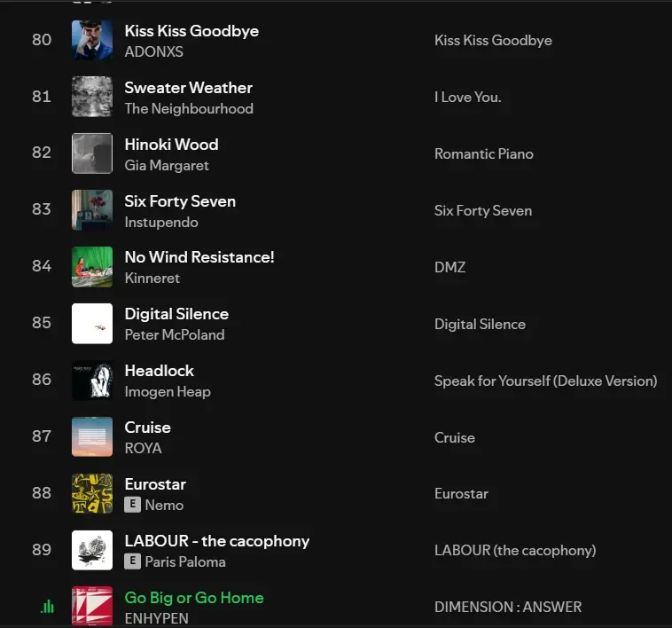The width and height of the screenshot is (672, 628).
Task: Open the Peter McPoland artist page
Action: [175, 334]
